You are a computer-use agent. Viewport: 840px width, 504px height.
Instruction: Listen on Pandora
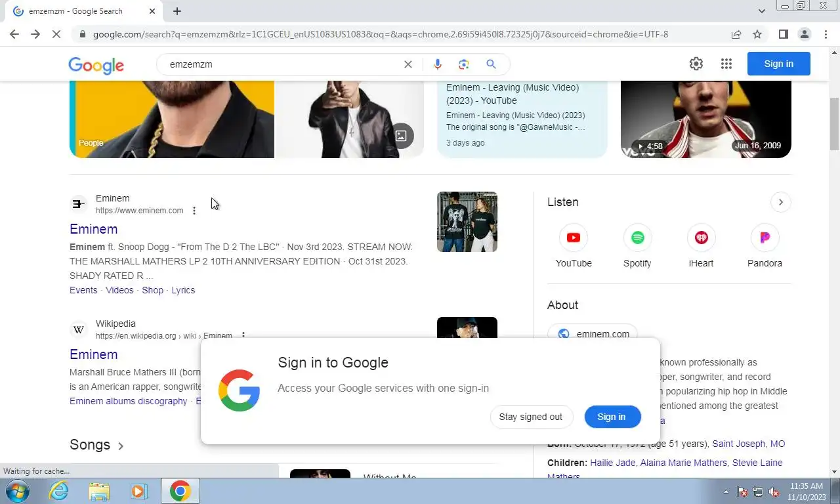point(765,246)
